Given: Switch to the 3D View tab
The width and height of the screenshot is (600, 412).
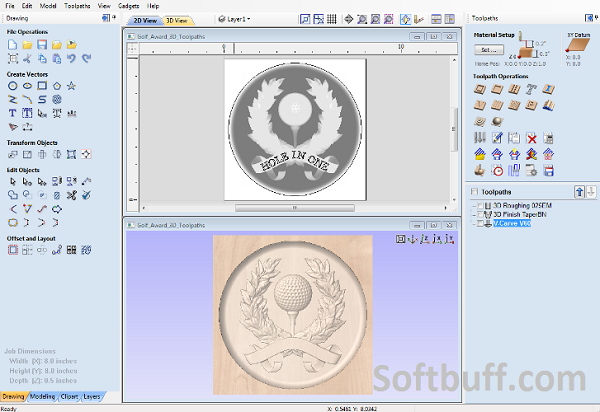Looking at the screenshot, I should click(x=177, y=20).
